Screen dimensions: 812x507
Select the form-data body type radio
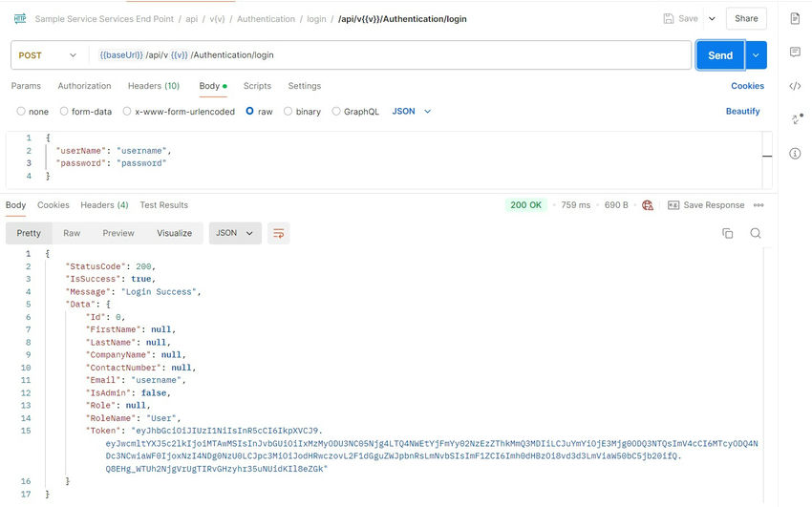pyautogui.click(x=64, y=111)
